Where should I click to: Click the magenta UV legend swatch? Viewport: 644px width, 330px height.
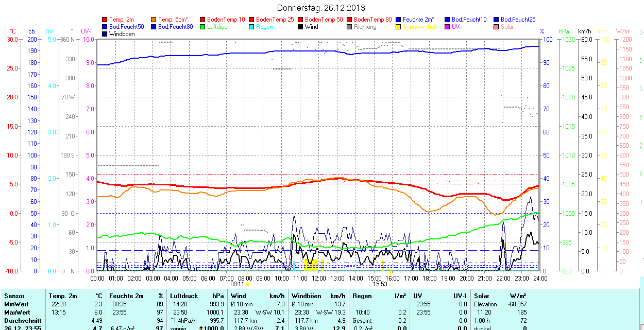point(448,27)
